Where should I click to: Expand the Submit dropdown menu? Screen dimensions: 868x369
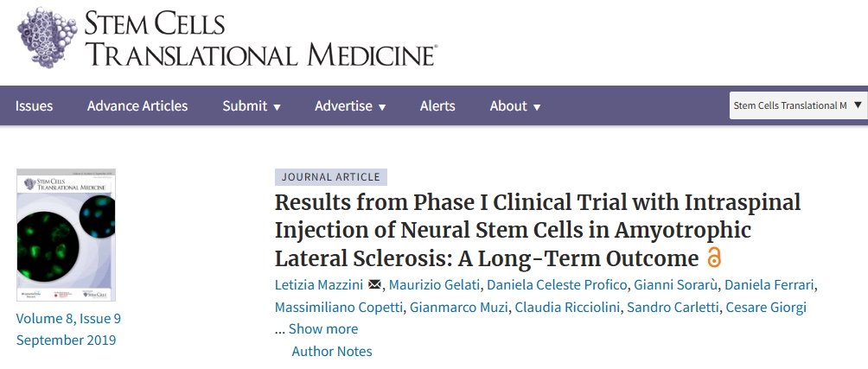252,106
